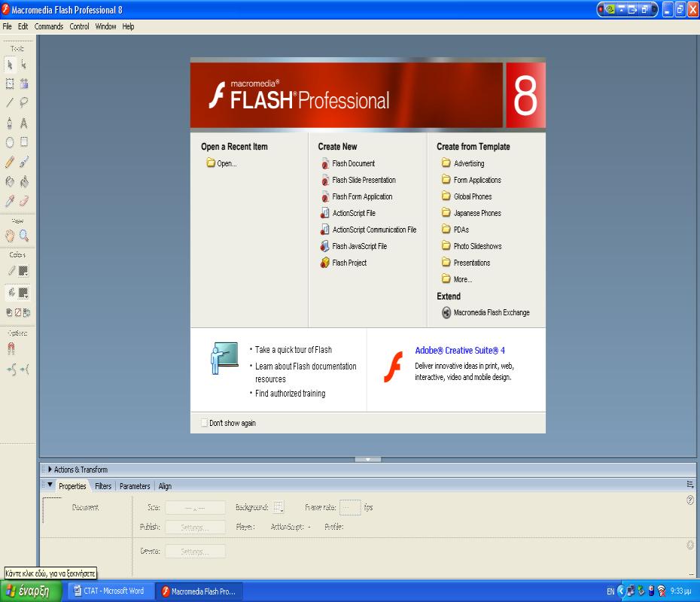This screenshot has width=700, height=602.
Task: Check the Don't show again checkbox
Action: tap(204, 423)
